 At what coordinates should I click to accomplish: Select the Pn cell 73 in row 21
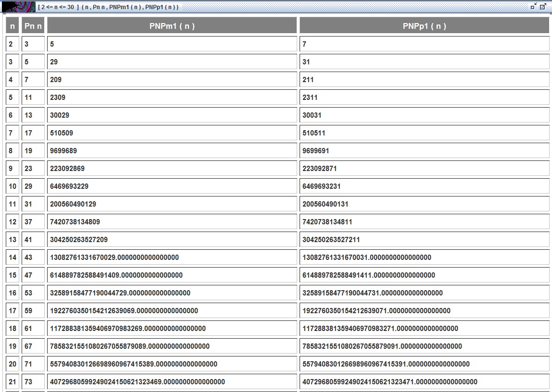33,381
